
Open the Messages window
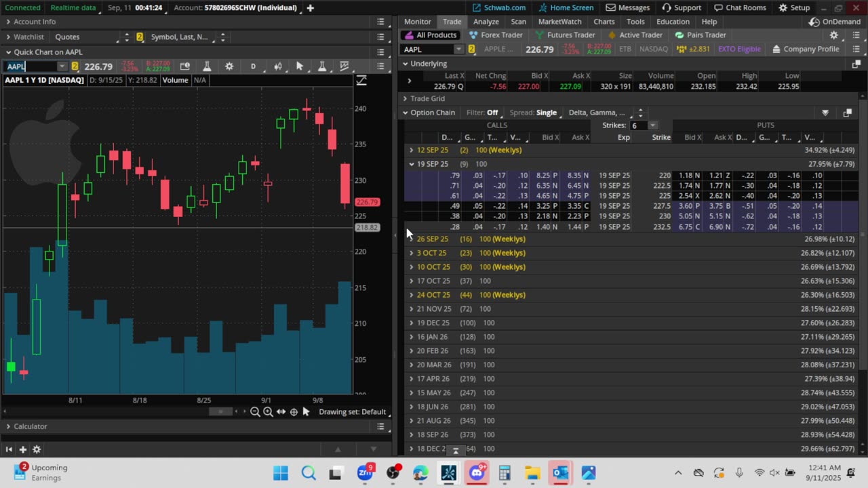pos(627,8)
